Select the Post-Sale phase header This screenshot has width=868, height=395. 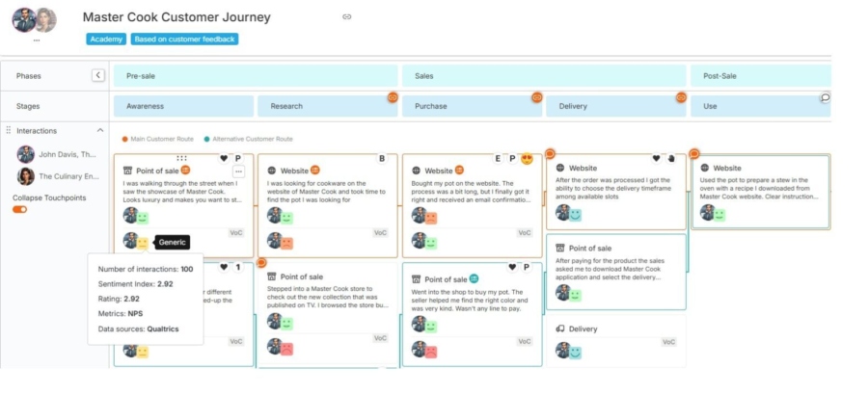(x=761, y=76)
